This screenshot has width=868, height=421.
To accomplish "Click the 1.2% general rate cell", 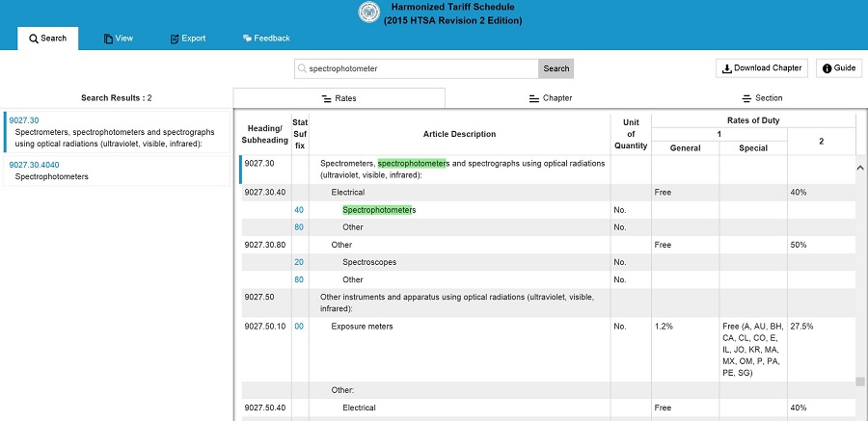I will [x=664, y=327].
